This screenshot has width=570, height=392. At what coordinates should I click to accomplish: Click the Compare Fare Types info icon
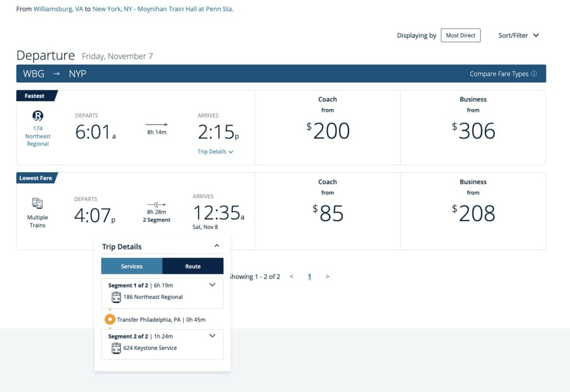click(534, 73)
